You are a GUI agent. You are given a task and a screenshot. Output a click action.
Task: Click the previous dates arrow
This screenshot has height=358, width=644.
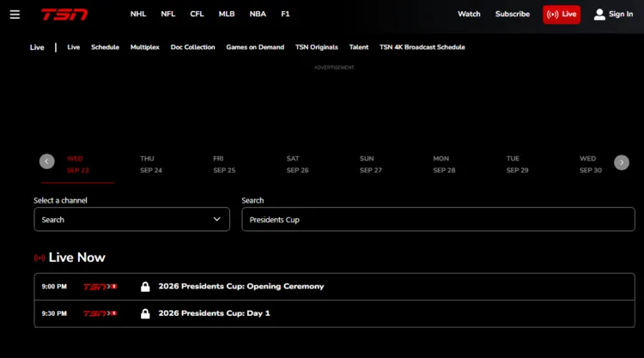click(x=47, y=161)
